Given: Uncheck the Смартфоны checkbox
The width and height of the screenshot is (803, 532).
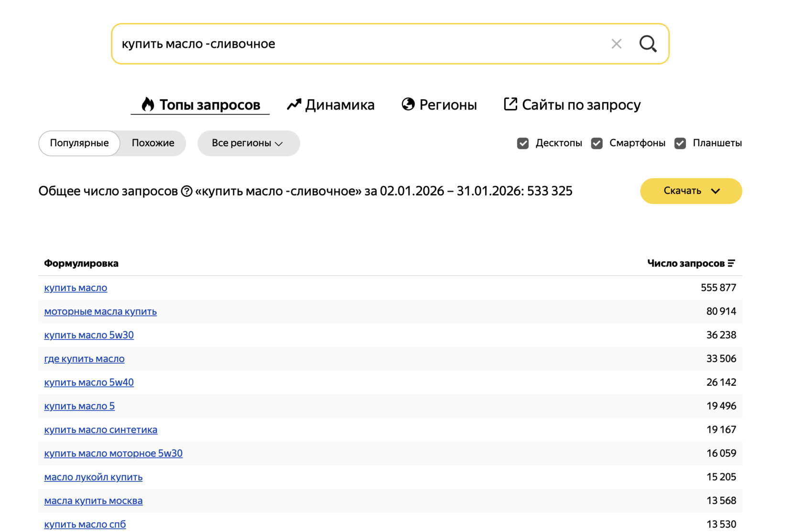Looking at the screenshot, I should point(597,143).
